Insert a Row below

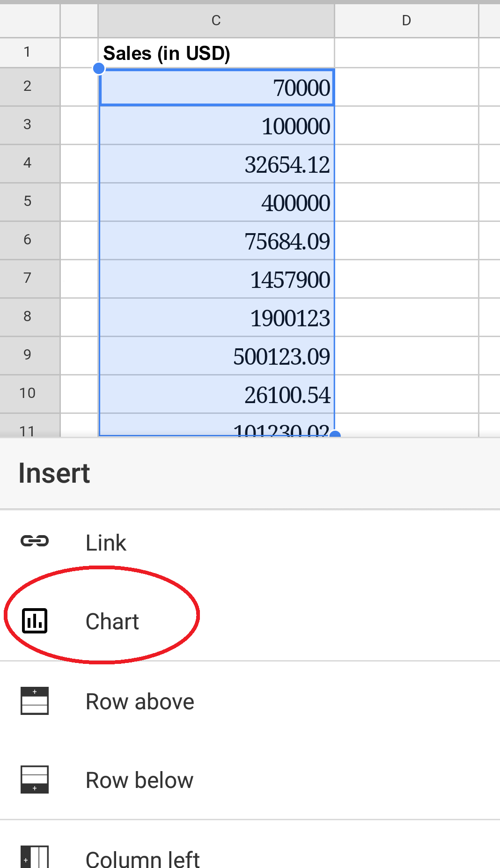[140, 780]
